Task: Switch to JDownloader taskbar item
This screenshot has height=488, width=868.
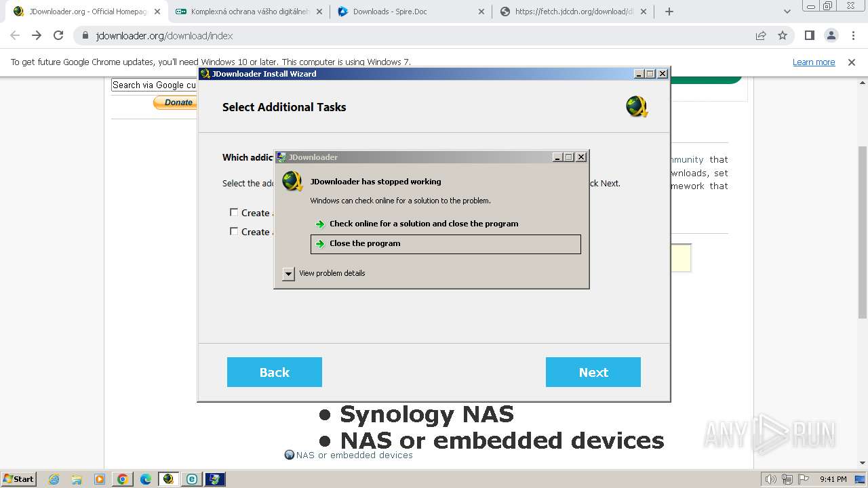Action: pyautogui.click(x=168, y=479)
